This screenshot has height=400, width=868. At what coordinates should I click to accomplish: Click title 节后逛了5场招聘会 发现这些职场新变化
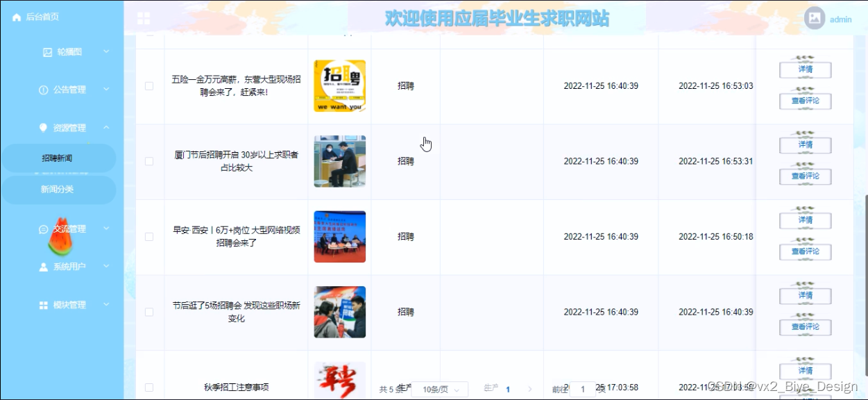236,312
